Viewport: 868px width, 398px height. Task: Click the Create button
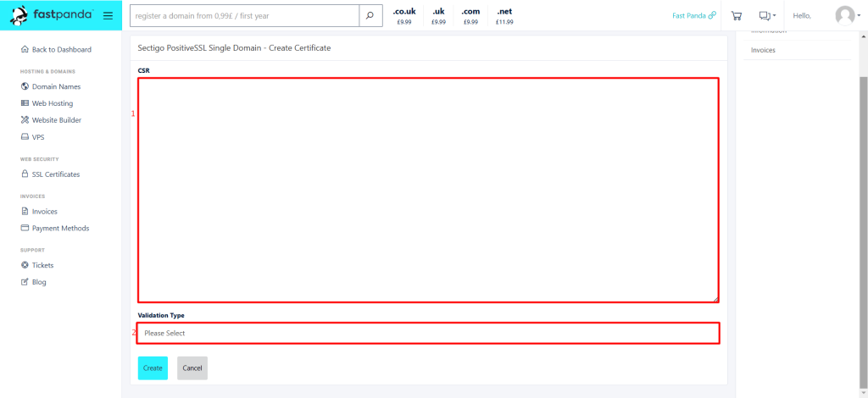153,368
